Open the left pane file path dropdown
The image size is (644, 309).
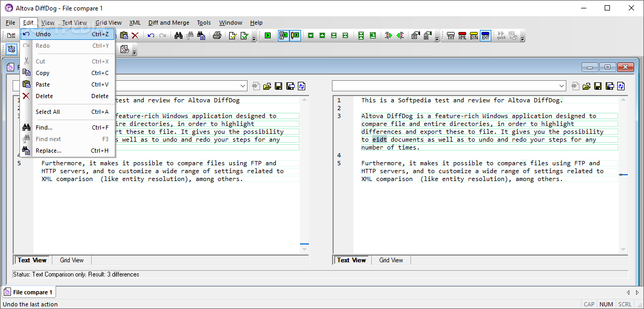tap(243, 86)
